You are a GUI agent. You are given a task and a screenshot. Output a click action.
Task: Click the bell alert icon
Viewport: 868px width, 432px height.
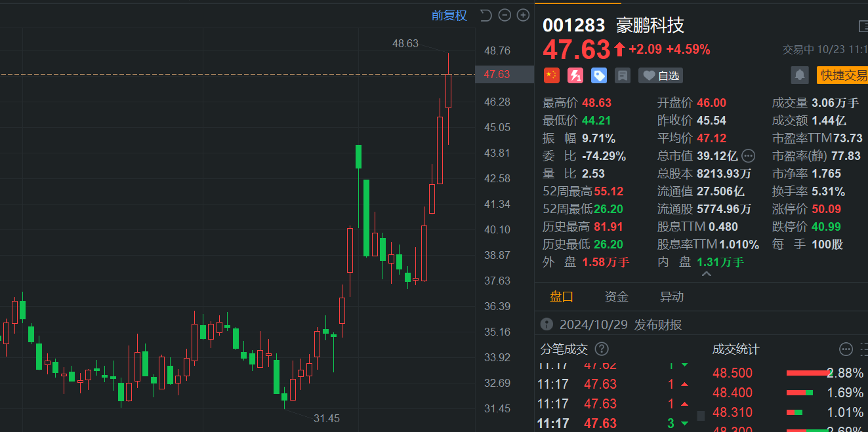(x=800, y=75)
